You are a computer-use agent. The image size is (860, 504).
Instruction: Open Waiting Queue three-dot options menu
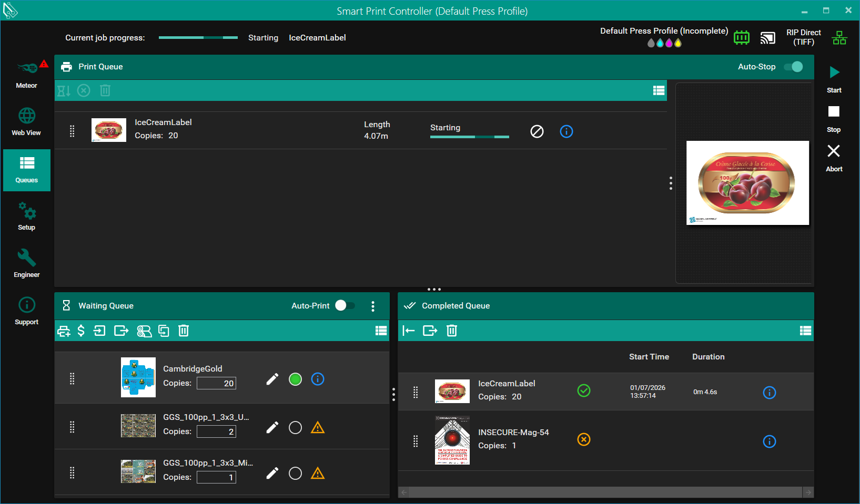pos(373,306)
